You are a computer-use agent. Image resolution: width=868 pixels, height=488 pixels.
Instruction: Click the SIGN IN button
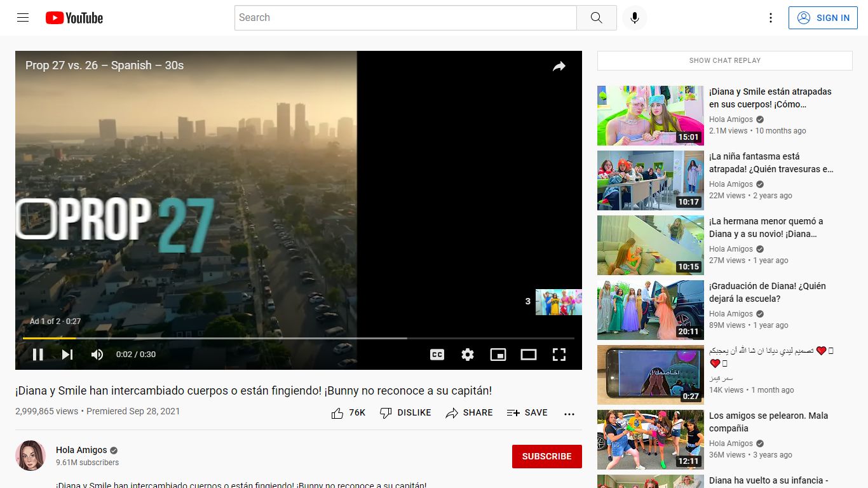click(x=823, y=18)
